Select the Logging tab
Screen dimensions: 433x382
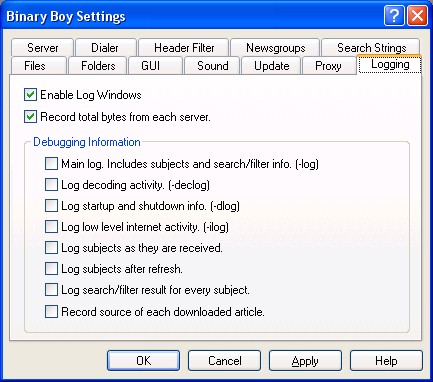pyautogui.click(x=390, y=65)
